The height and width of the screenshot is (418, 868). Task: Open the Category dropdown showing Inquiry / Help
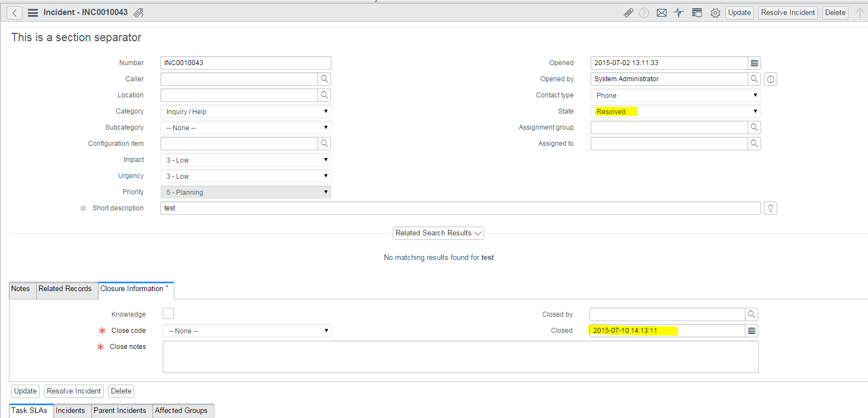coord(246,111)
